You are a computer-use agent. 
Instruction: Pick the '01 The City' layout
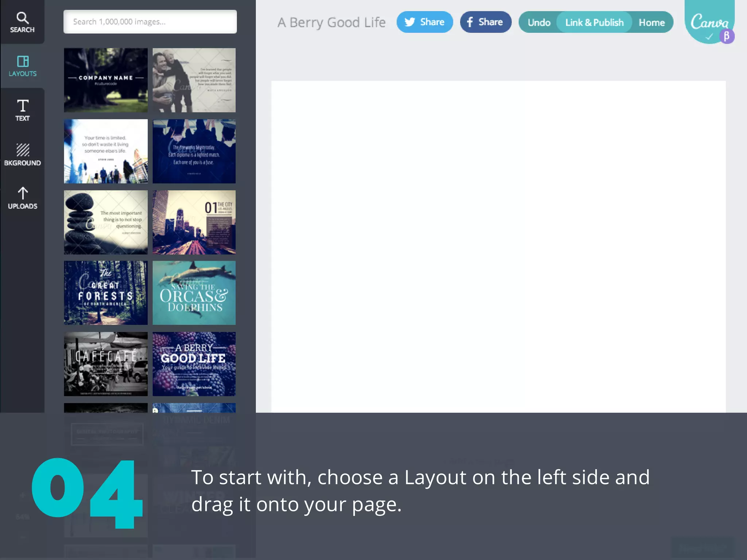194,222
